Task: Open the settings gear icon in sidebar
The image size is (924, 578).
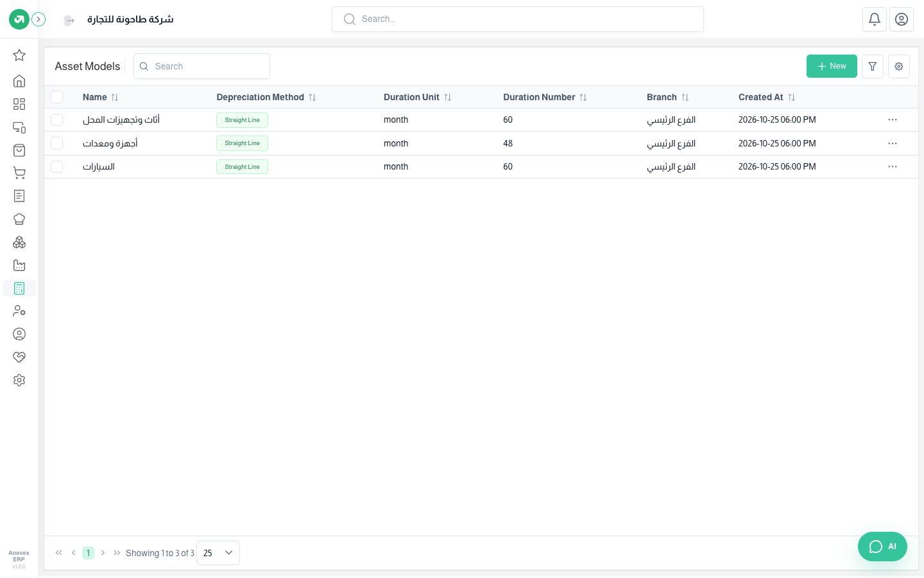Action: point(19,380)
